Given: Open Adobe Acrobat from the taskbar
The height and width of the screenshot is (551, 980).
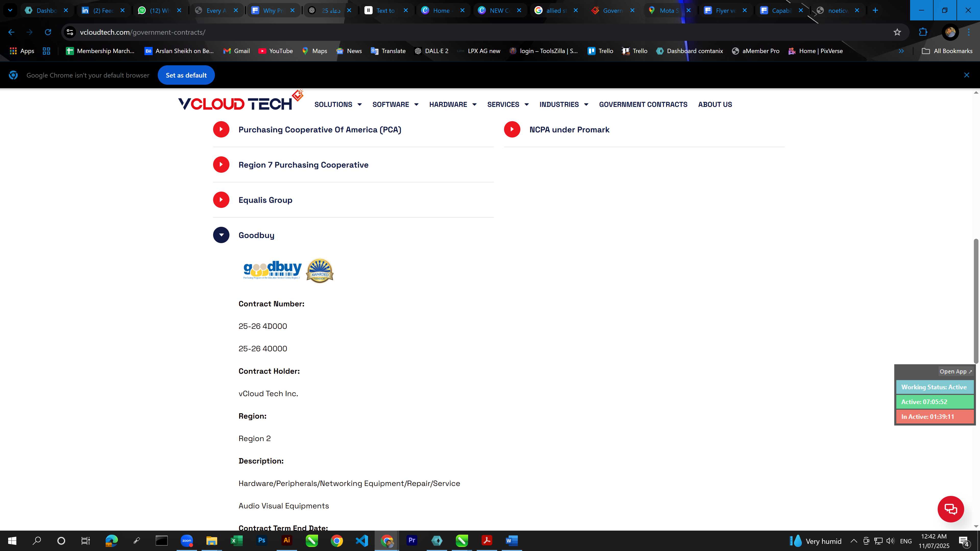Looking at the screenshot, I should coord(487,540).
